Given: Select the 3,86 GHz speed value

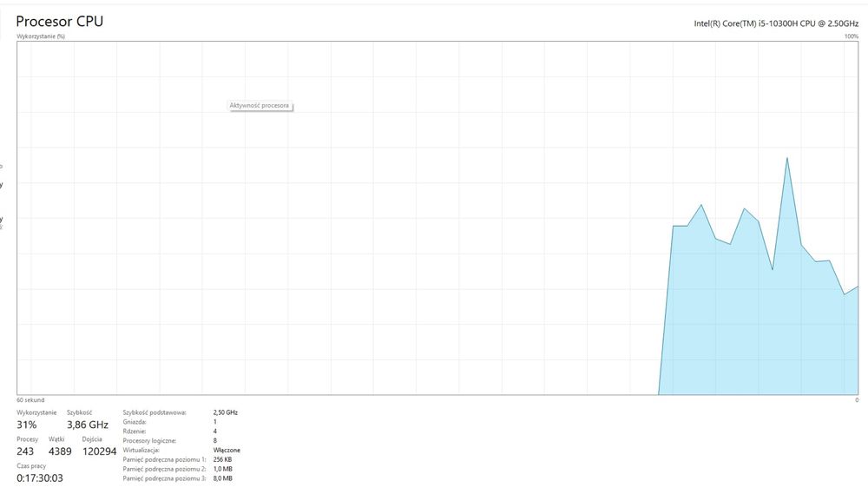Looking at the screenshot, I should click(88, 425).
